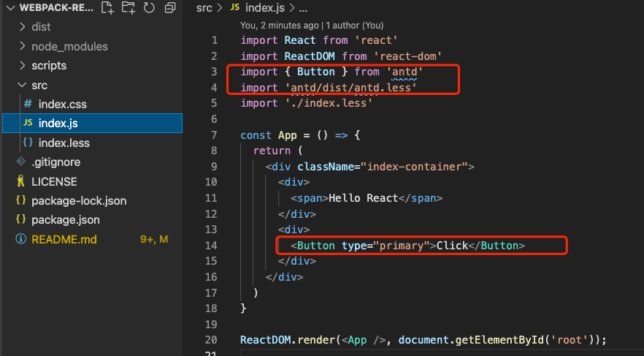Expand the scripts folder

pos(23,65)
